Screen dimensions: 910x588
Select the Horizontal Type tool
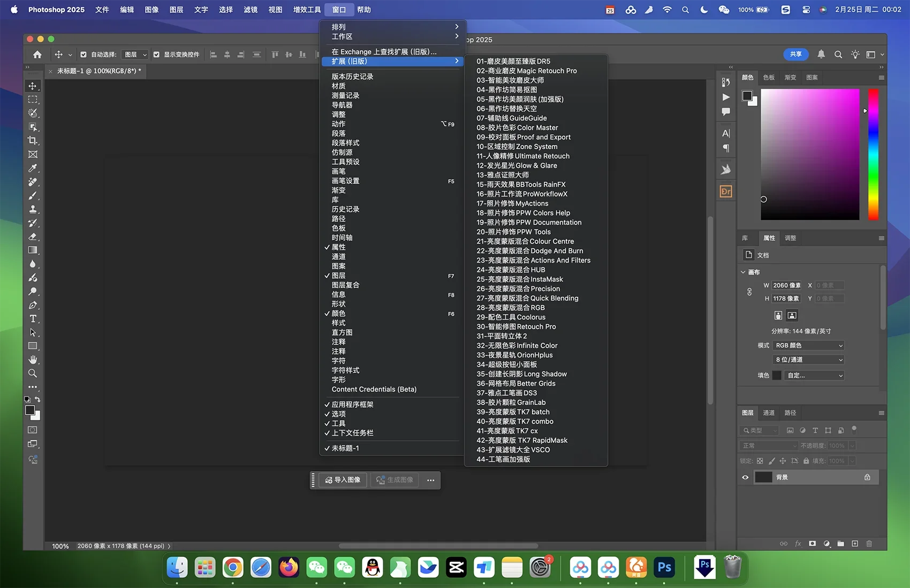[x=33, y=319]
